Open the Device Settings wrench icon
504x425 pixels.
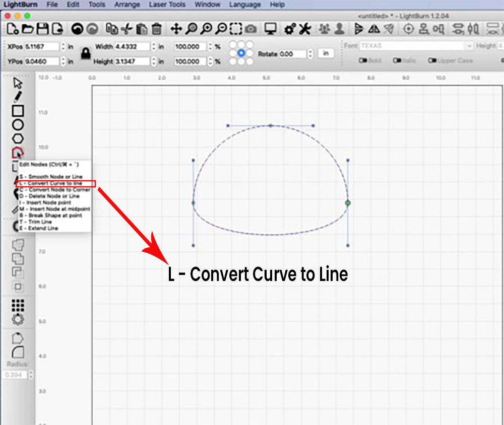pos(304,29)
